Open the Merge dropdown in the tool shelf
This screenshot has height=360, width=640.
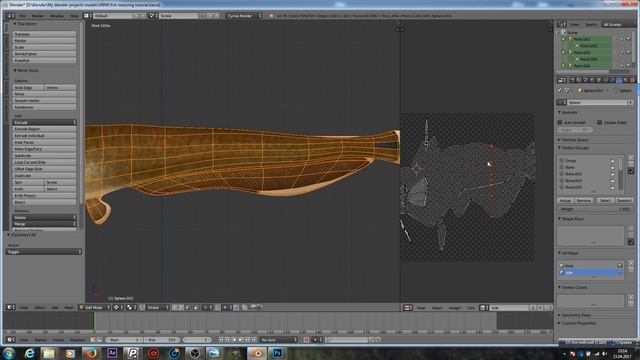click(x=44, y=224)
